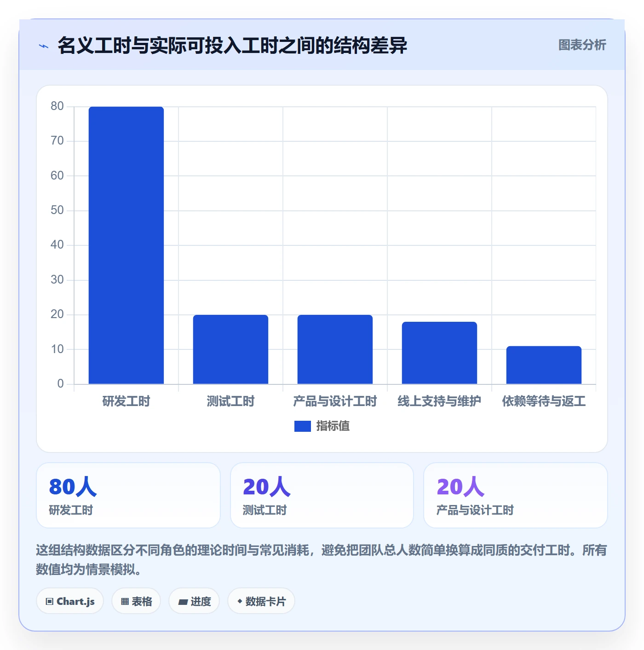Click the y-axis value 50
644x650 pixels.
point(57,210)
